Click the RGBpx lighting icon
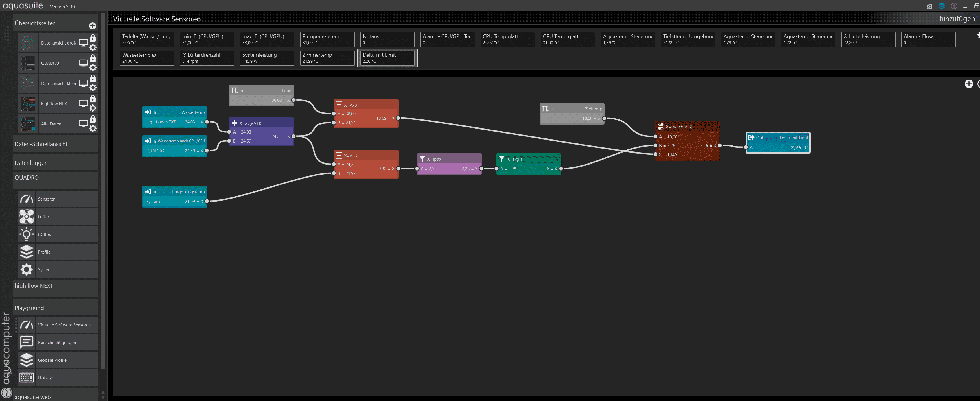The image size is (980, 401). (26, 233)
